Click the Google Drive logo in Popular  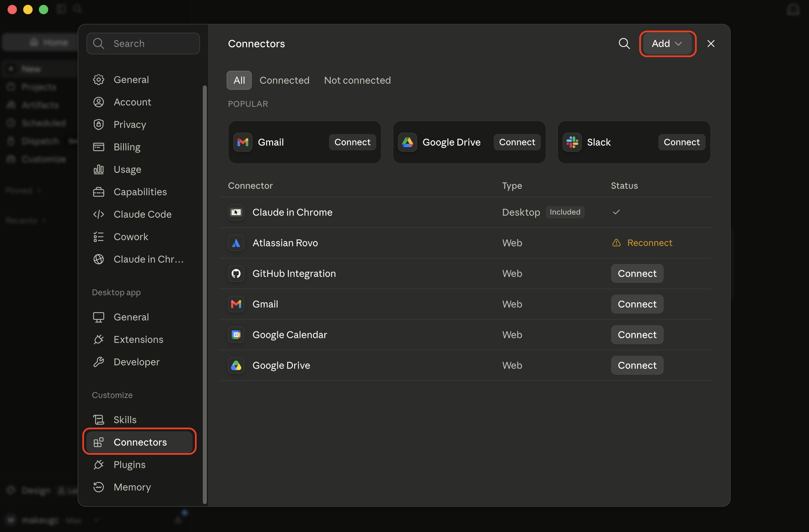click(x=408, y=142)
